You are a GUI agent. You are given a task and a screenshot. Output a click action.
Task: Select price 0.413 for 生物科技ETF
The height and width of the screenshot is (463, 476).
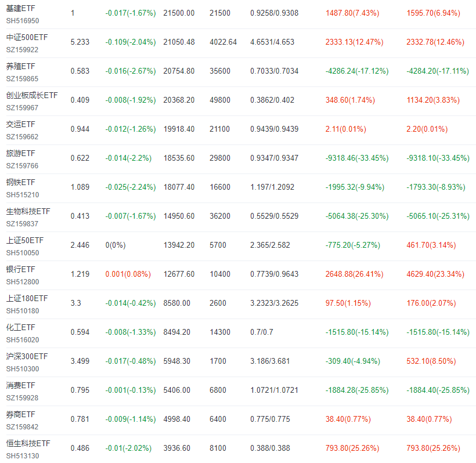pos(80,216)
